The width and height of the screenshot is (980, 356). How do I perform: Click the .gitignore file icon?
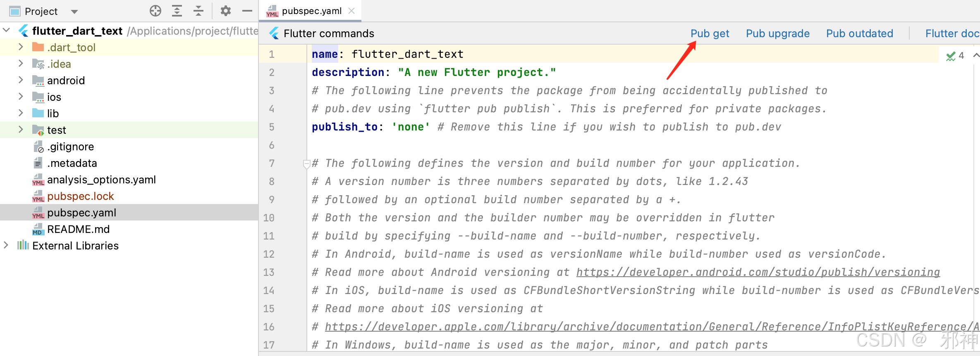(x=38, y=147)
